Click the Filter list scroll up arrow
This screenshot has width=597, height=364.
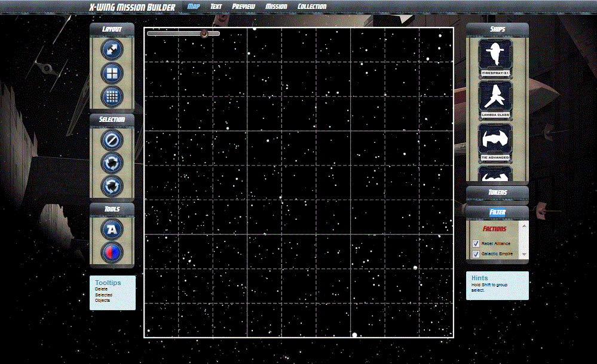[524, 226]
